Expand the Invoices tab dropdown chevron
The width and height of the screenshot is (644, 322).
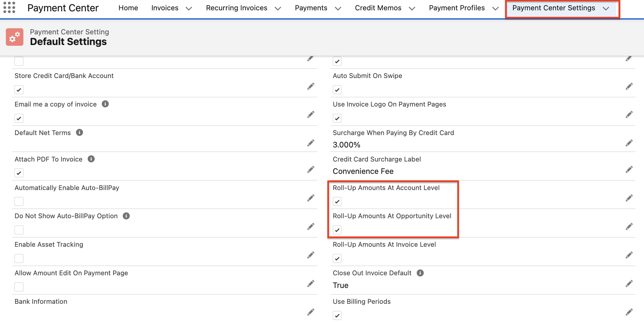tap(189, 9)
